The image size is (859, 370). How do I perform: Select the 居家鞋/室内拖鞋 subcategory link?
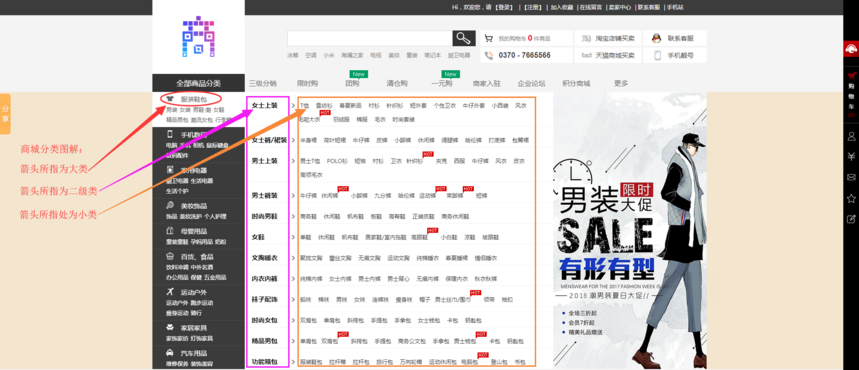tap(386, 238)
